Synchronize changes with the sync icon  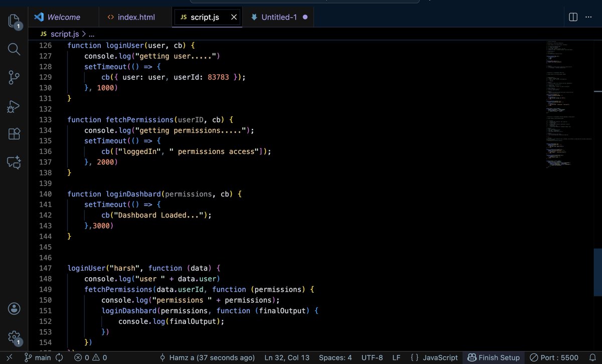(59, 357)
